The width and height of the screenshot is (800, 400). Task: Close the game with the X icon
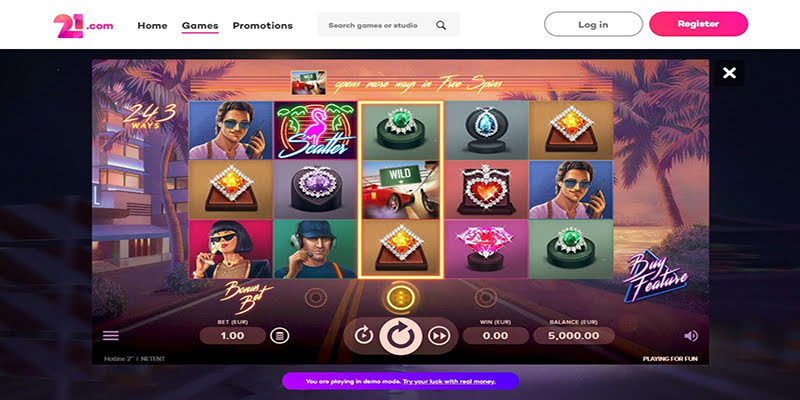coord(730,73)
